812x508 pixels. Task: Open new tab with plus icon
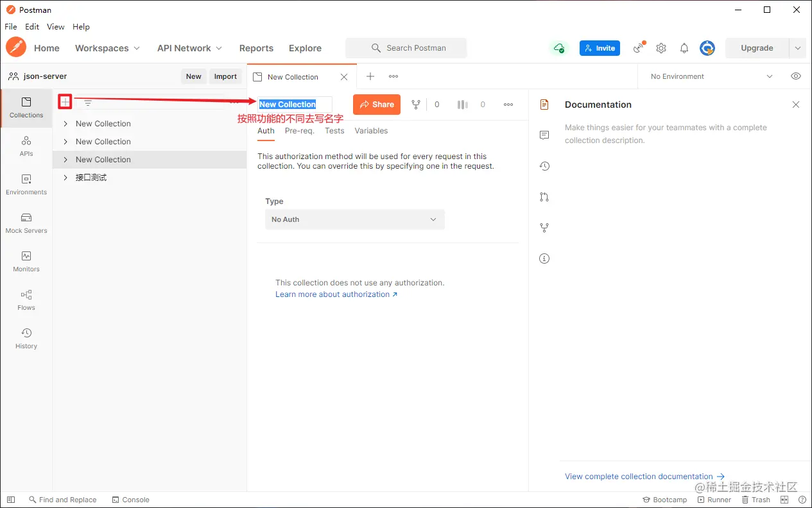coord(370,76)
